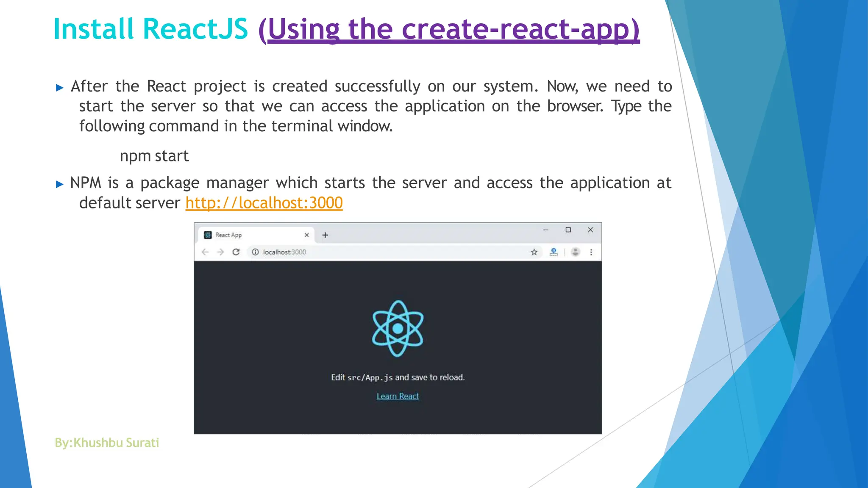Click the 'Edit src/App.js and save to reload.' text

point(398,377)
